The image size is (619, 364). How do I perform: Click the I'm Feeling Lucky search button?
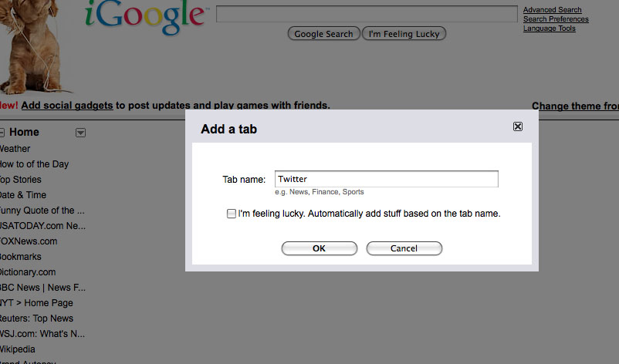[404, 33]
